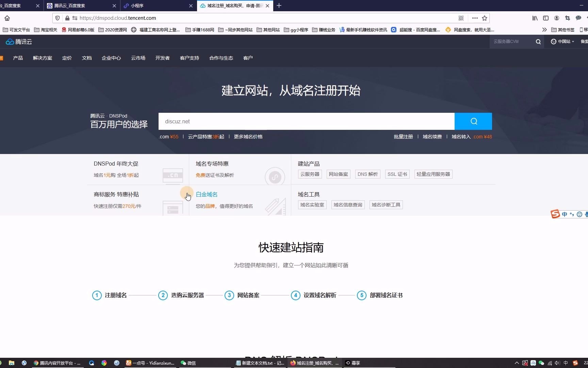Click the blue domain search button
The width and height of the screenshot is (588, 368).
click(473, 121)
